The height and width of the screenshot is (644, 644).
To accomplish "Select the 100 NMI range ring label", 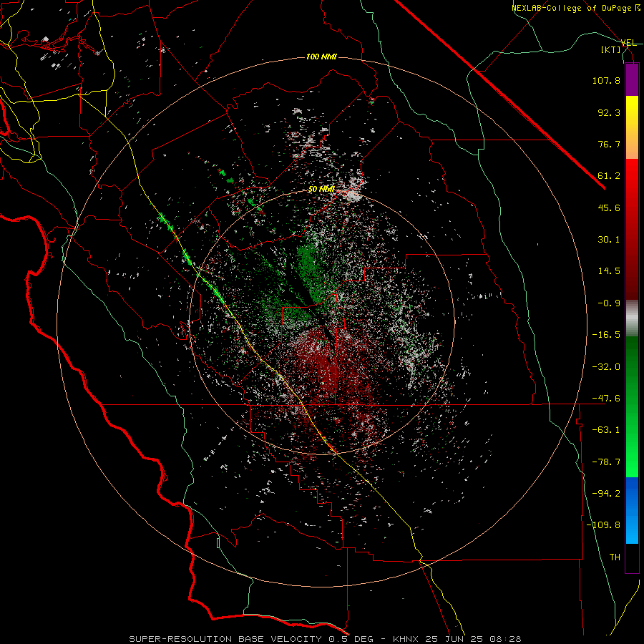I will click(321, 57).
